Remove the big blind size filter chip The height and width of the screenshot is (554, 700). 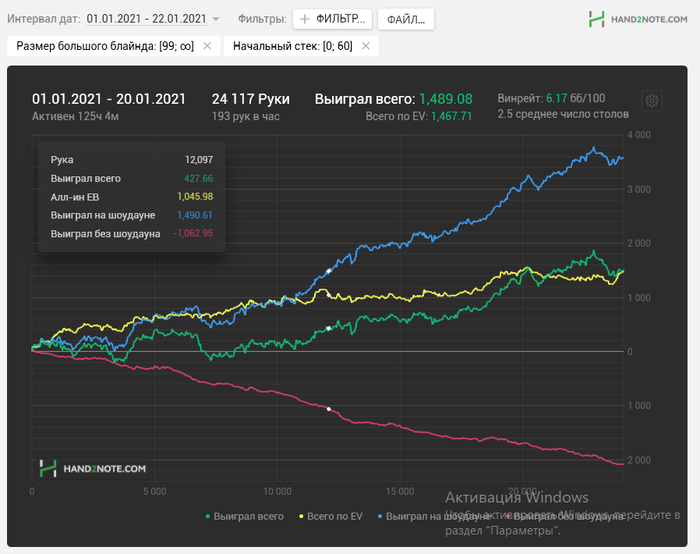[x=207, y=46]
